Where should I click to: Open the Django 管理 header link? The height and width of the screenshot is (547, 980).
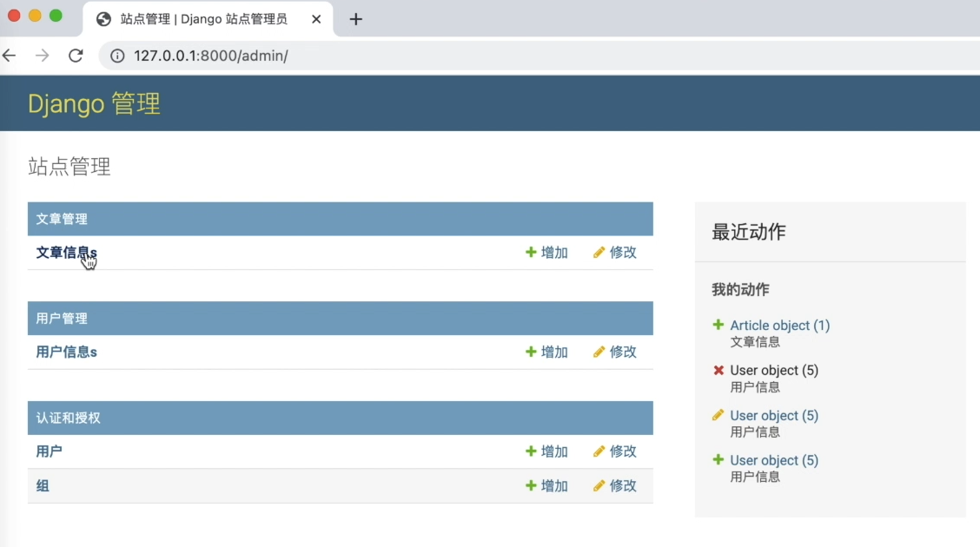click(x=95, y=103)
